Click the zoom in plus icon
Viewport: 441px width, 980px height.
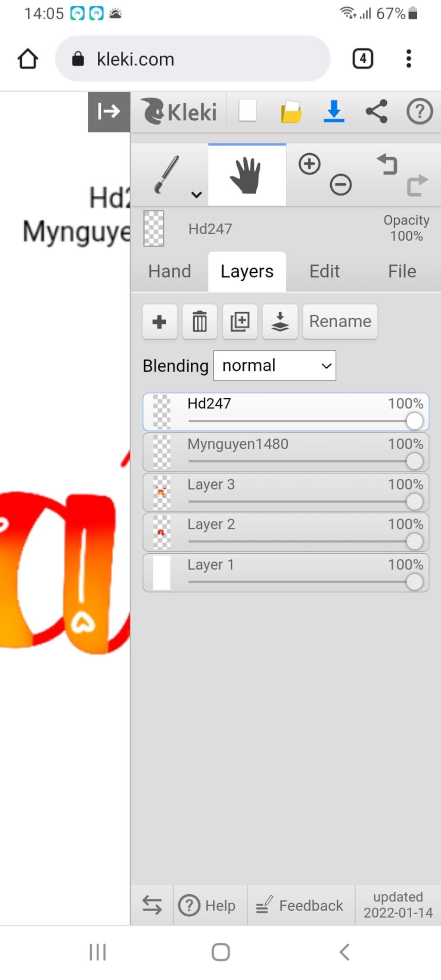click(x=309, y=164)
